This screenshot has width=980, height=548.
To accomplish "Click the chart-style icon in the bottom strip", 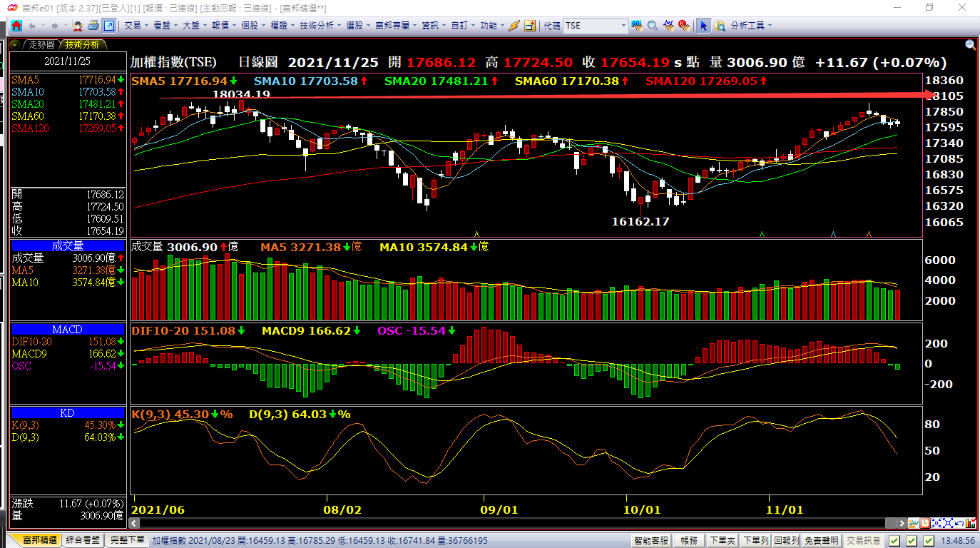I will click(x=914, y=523).
